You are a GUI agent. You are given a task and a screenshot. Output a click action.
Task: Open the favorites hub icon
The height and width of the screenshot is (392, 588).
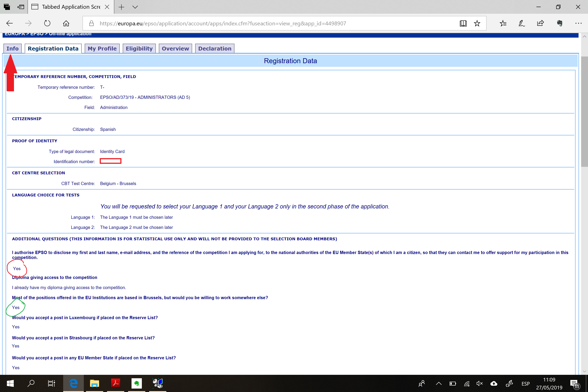pos(503,23)
